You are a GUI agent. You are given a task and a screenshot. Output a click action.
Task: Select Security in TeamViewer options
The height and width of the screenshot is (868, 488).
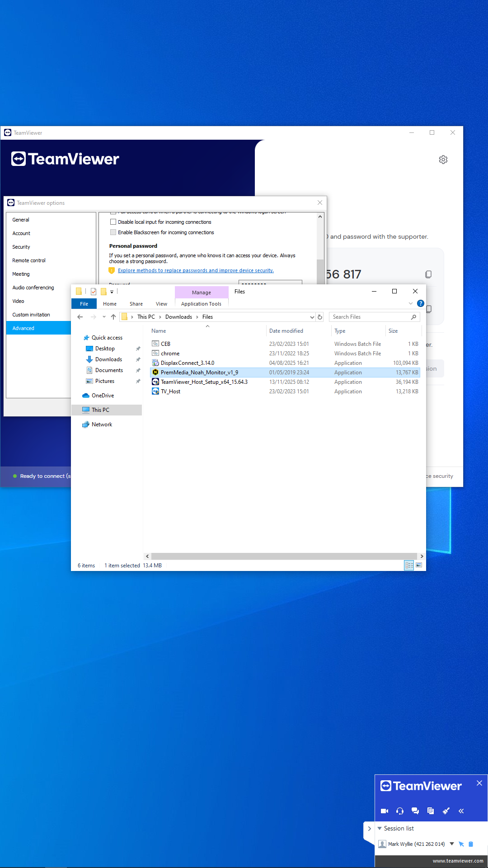[21, 247]
